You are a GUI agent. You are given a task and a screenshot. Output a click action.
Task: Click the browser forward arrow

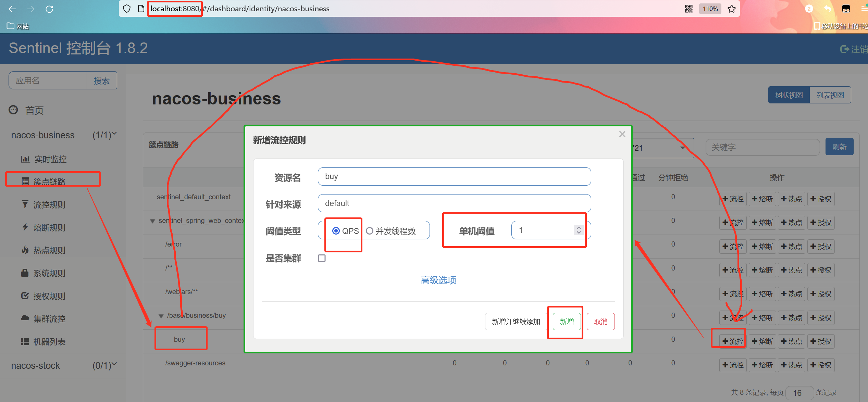(x=31, y=9)
